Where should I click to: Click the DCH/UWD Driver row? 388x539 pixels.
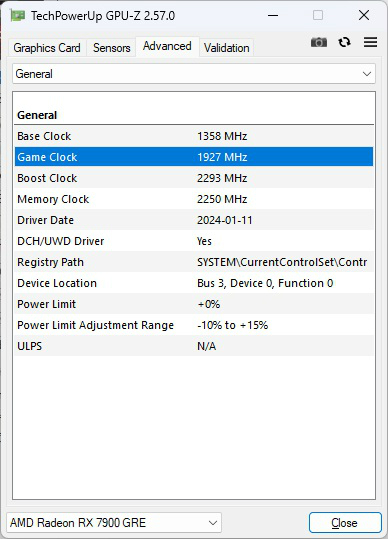pyautogui.click(x=194, y=241)
